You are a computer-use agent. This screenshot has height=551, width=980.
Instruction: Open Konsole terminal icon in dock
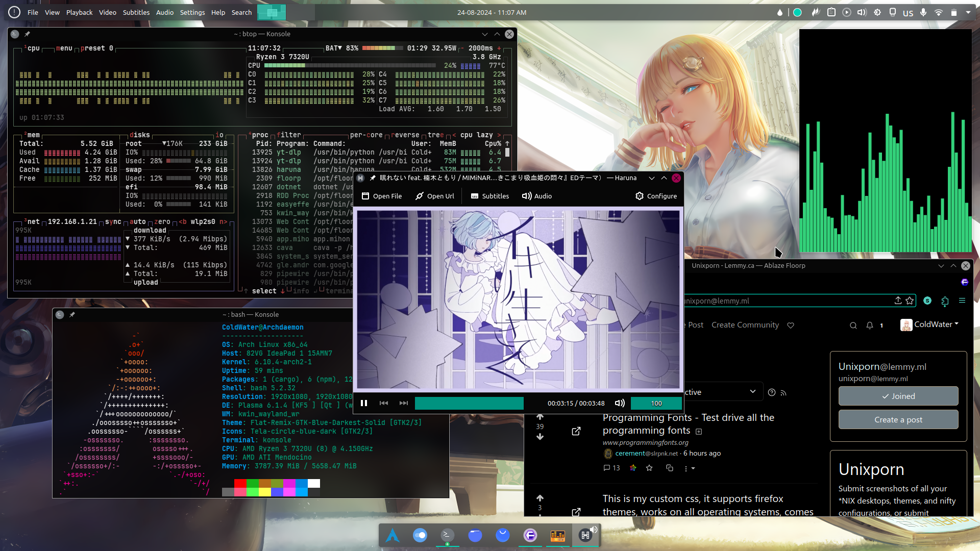[448, 535]
